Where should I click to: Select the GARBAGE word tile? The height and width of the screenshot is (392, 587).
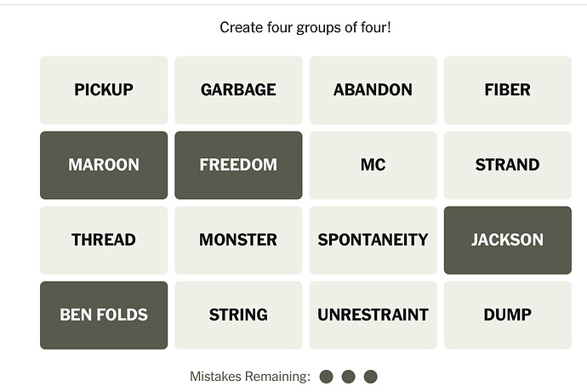pos(238,90)
